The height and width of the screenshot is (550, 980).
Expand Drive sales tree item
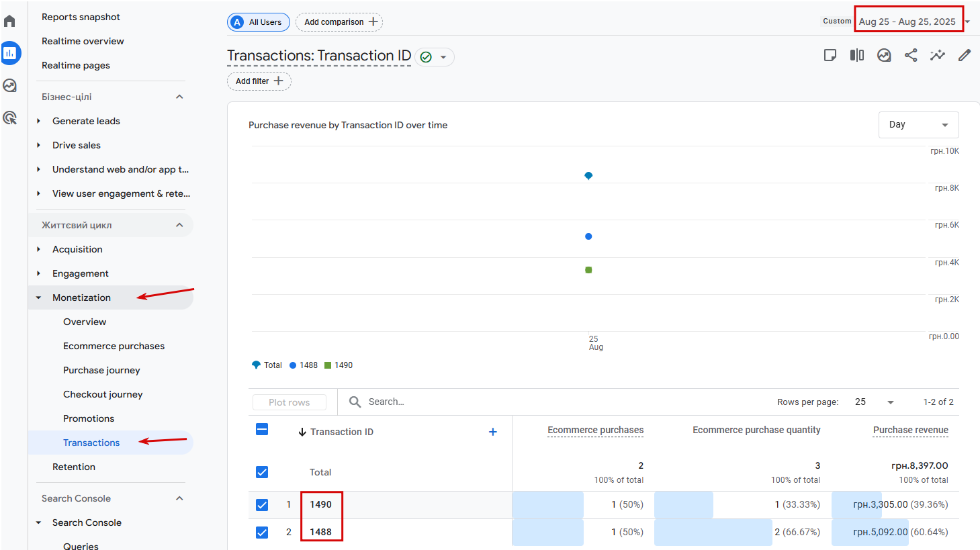pos(38,145)
